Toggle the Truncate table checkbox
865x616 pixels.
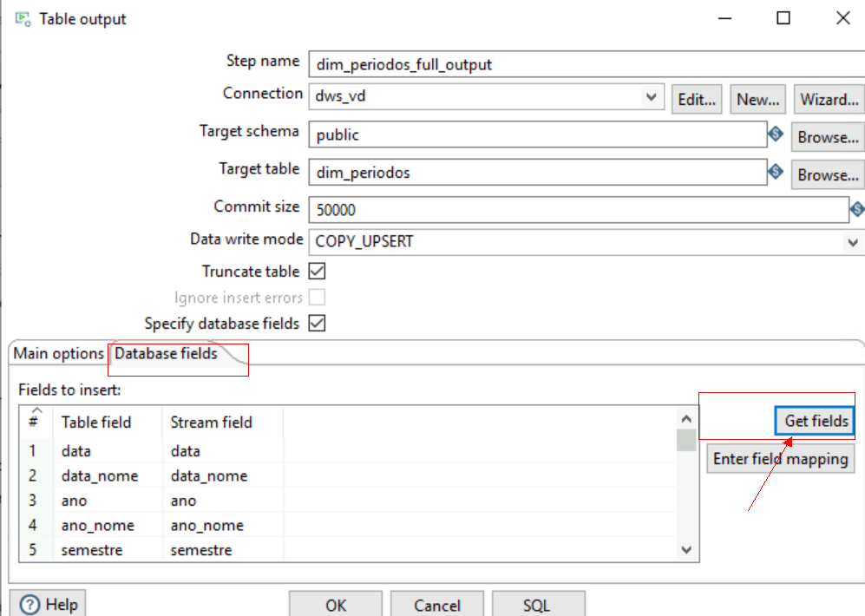318,272
